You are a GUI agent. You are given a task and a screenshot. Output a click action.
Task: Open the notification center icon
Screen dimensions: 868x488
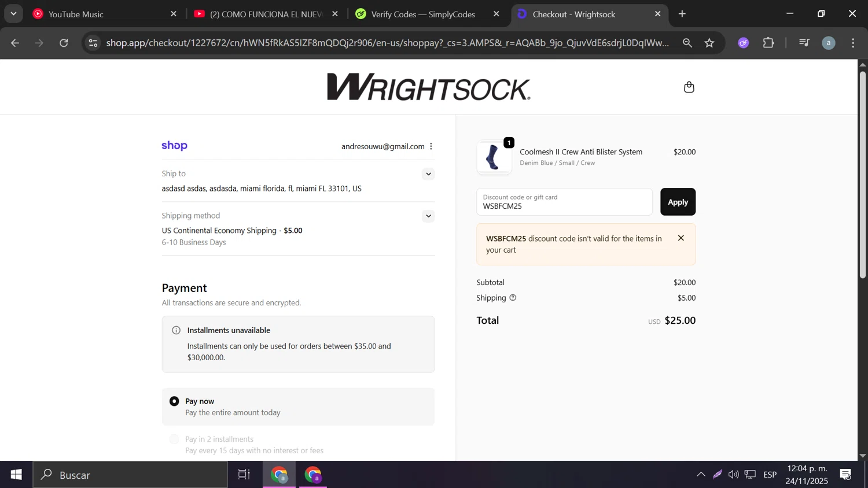[x=845, y=475]
